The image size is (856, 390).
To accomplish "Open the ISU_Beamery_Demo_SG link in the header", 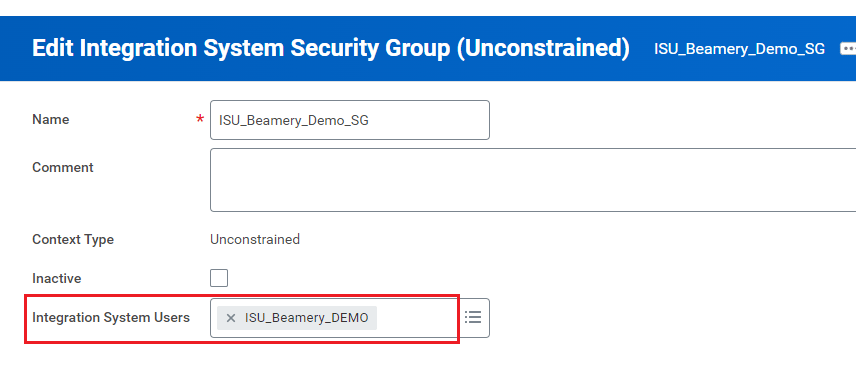I will tap(739, 49).
